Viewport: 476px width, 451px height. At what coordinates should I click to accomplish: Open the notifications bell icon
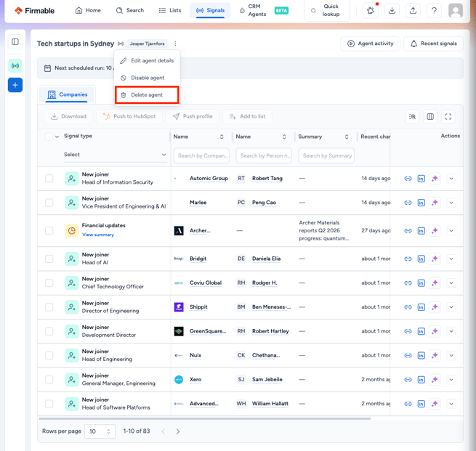point(371,11)
